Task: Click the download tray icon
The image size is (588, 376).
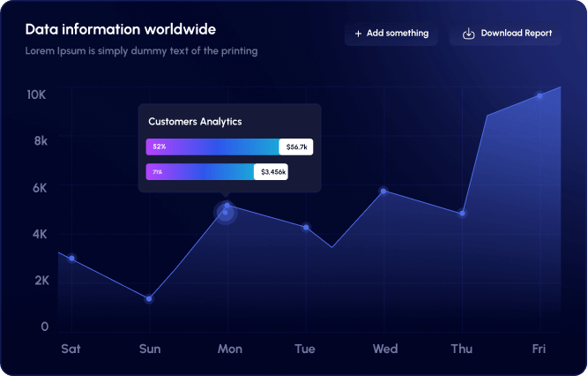Action: coord(468,34)
